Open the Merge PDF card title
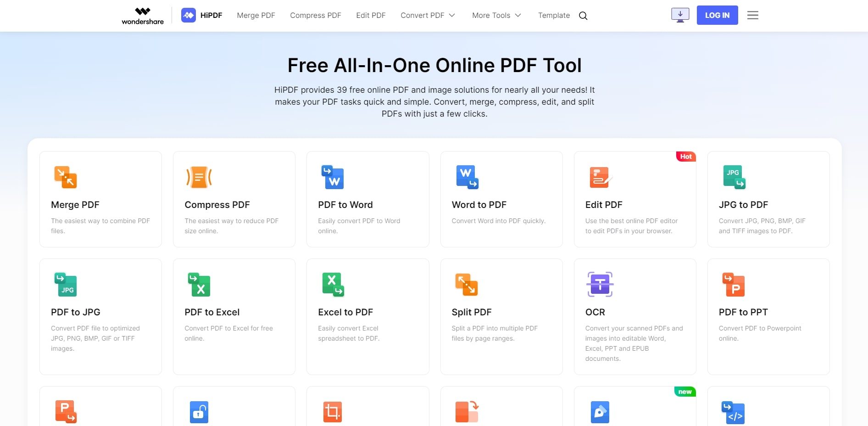This screenshot has height=426, width=868. point(75,205)
